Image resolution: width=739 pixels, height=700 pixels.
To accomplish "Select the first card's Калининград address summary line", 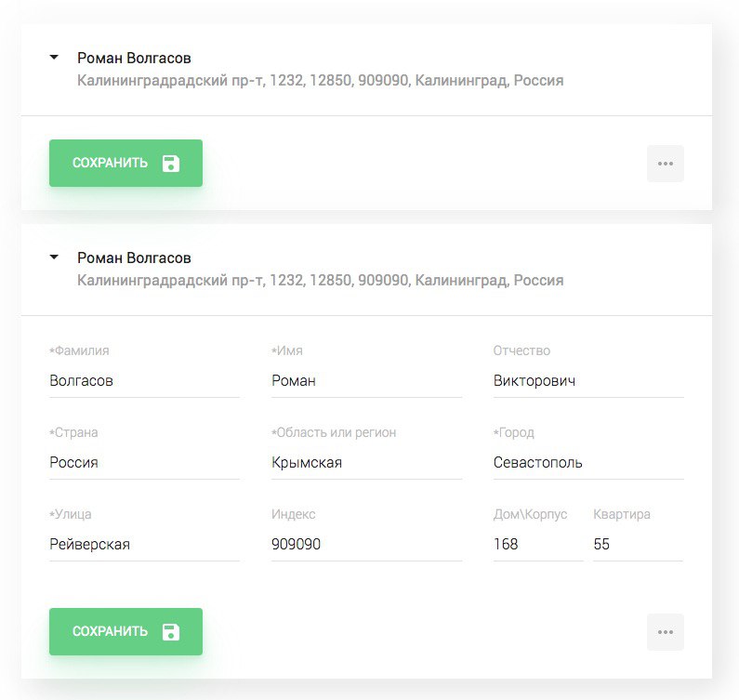I will (x=320, y=81).
